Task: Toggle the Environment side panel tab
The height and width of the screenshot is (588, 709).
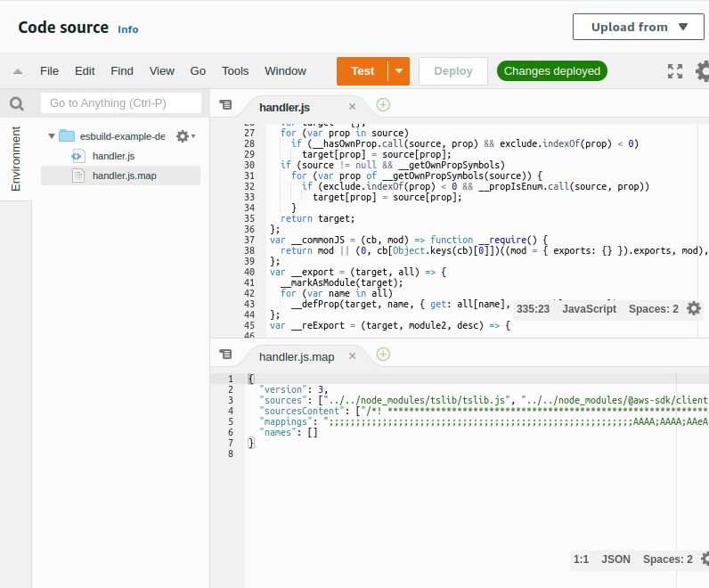Action: (x=16, y=159)
